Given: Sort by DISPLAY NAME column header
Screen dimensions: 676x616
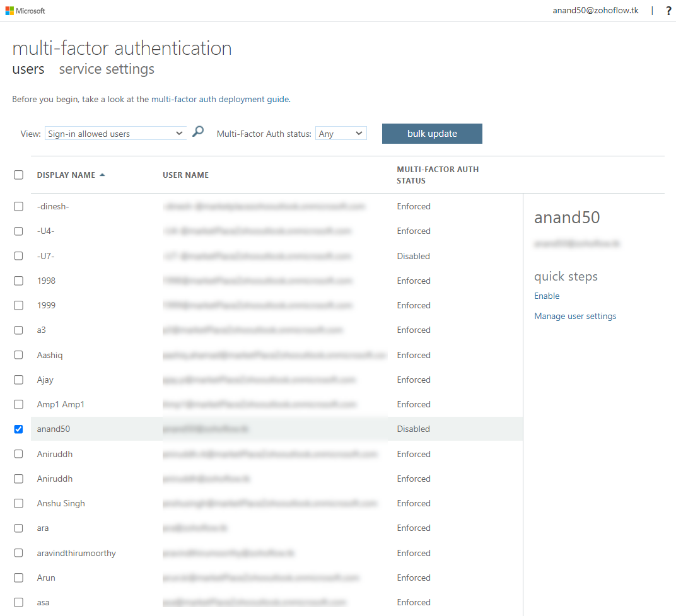Looking at the screenshot, I should (66, 175).
